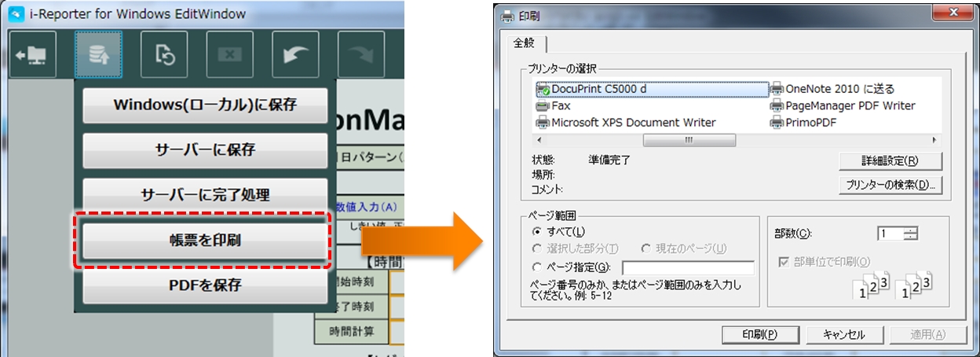Choose 帳票を印刷 from the save menu

coord(204,240)
